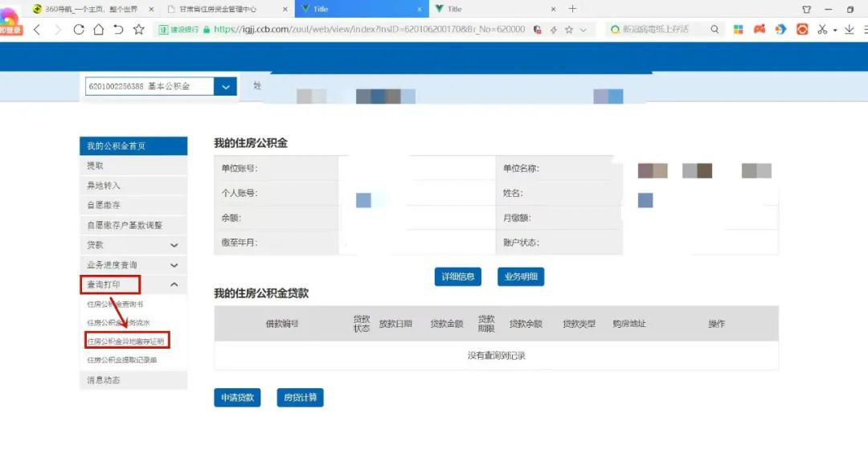Image resolution: width=868 pixels, height=458 pixels.
Task: Reload the page with refresh icon
Action: pyautogui.click(x=78, y=30)
